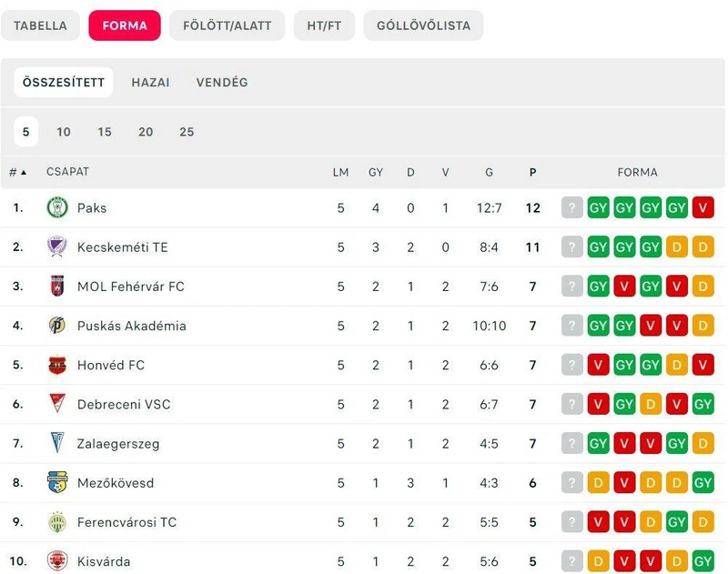
Task: Click the Mezőkövesd team badge
Action: (x=57, y=483)
